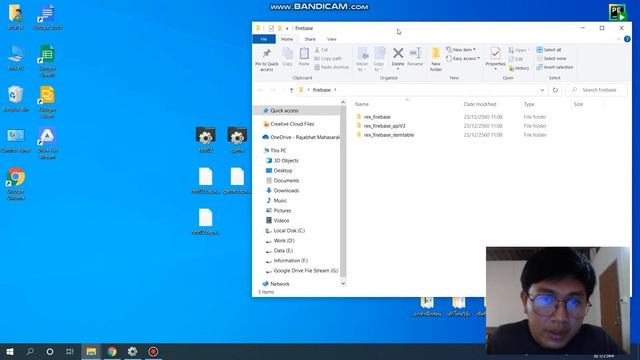Click Select none in ribbon
640x360 pixels.
click(551, 58)
